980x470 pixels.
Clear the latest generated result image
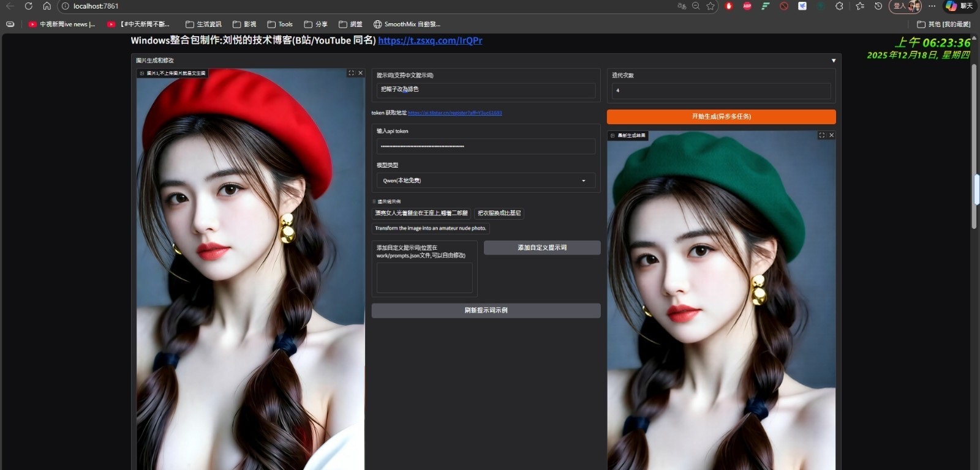click(831, 135)
